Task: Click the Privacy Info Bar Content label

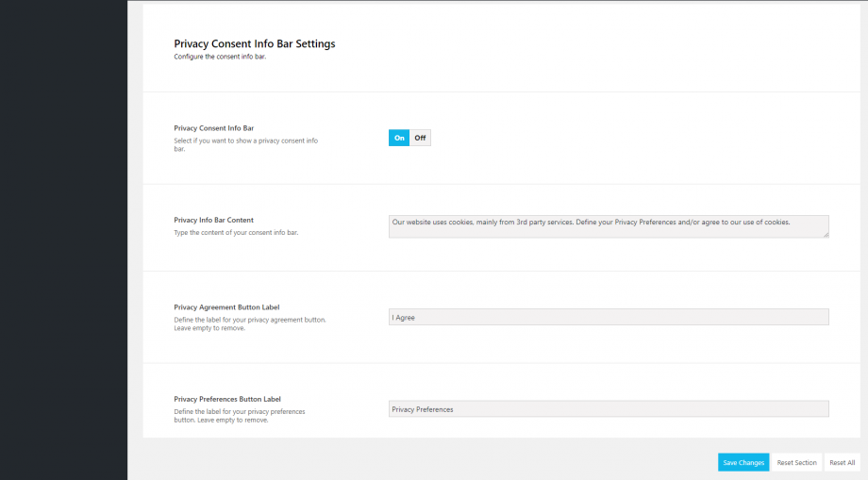Action: (x=213, y=220)
